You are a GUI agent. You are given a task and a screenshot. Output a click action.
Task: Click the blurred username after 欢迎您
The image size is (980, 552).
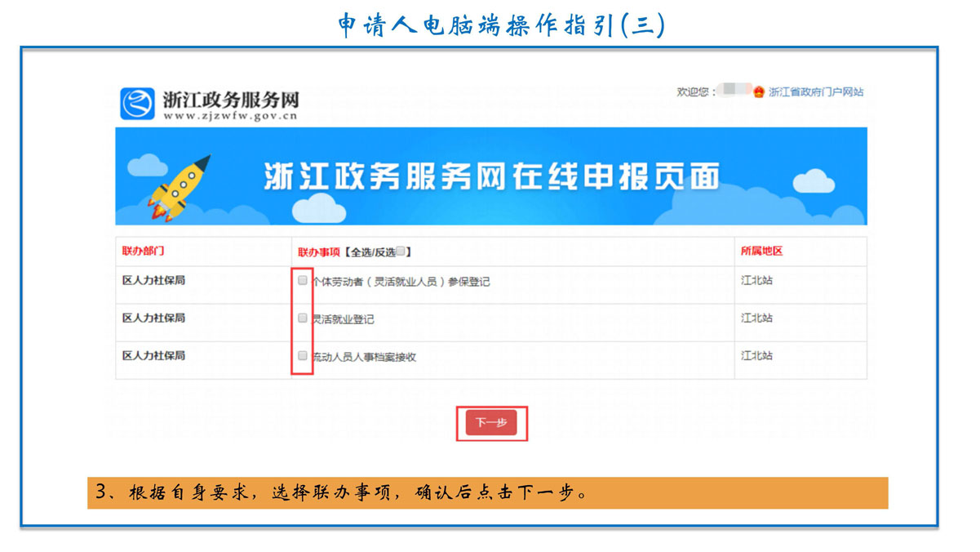coord(733,91)
